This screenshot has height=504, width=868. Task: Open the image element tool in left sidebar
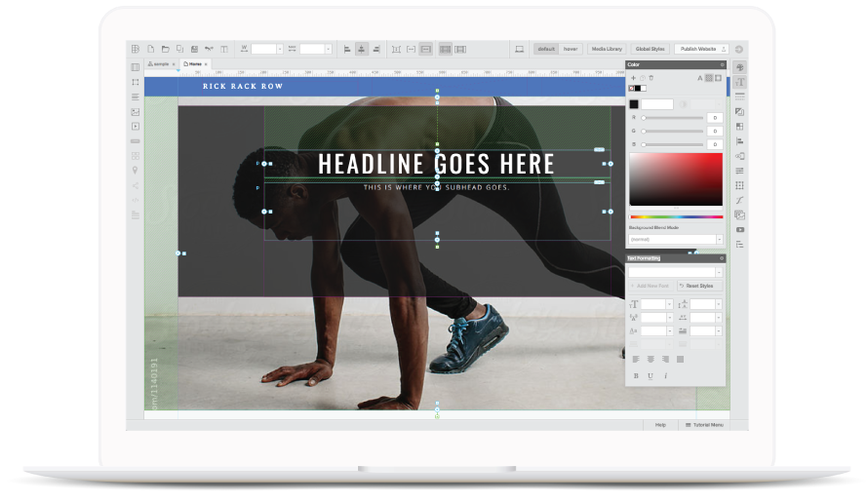(x=135, y=112)
